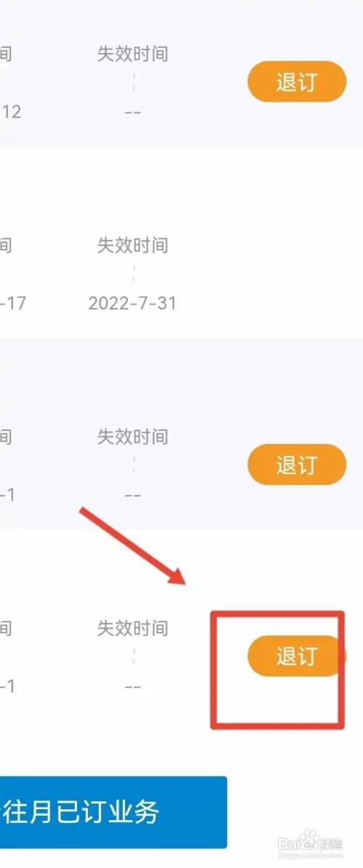The width and height of the screenshot is (363, 868).
Task: Tap the 退订 button inside red box
Action: point(296,656)
